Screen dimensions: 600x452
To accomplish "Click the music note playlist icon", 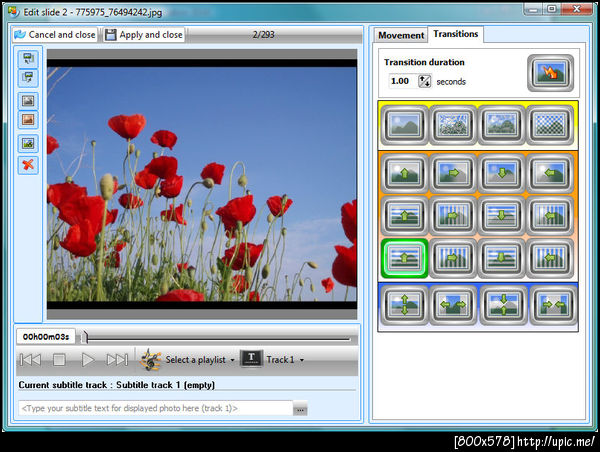I will (150, 360).
